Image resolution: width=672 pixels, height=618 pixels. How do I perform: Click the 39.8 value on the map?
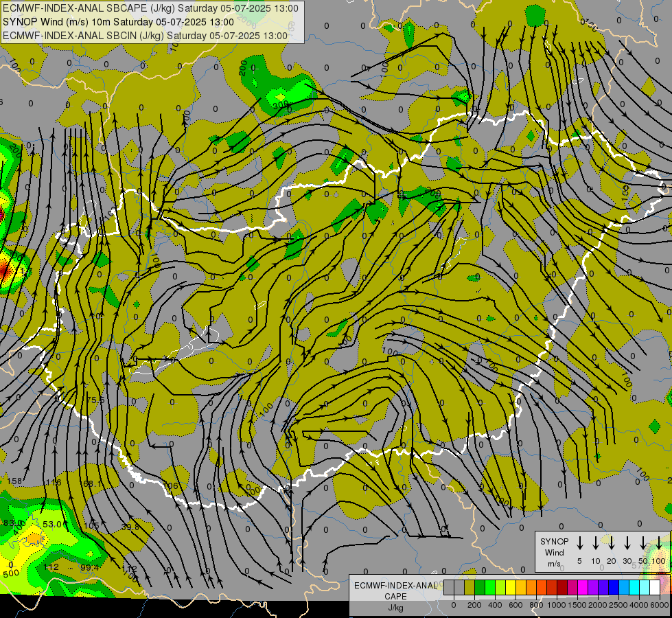click(x=130, y=527)
